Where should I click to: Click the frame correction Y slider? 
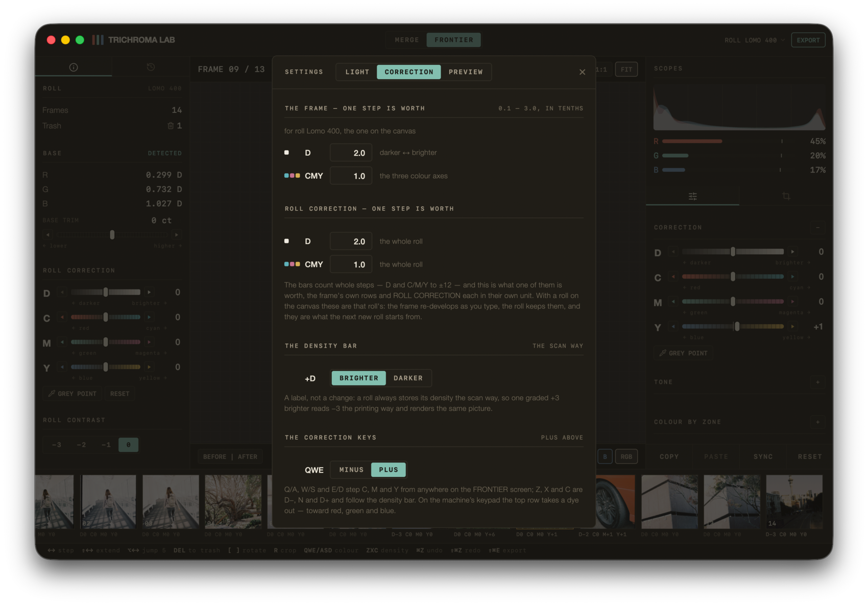click(x=733, y=327)
